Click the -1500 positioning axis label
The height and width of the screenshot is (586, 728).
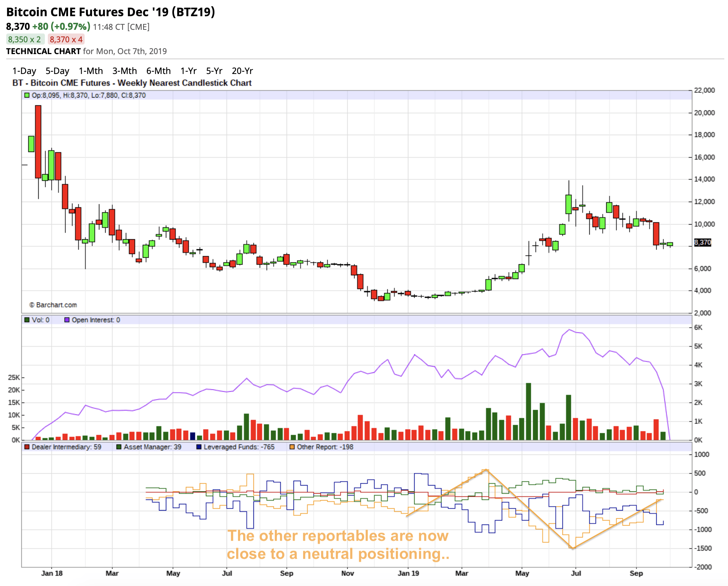point(703,548)
